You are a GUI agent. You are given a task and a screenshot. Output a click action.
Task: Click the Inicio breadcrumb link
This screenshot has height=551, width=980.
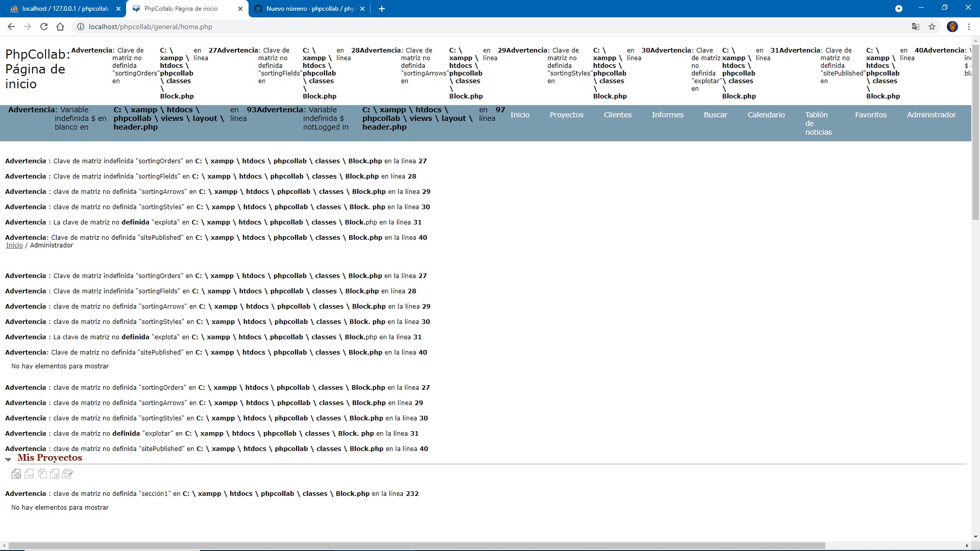14,245
